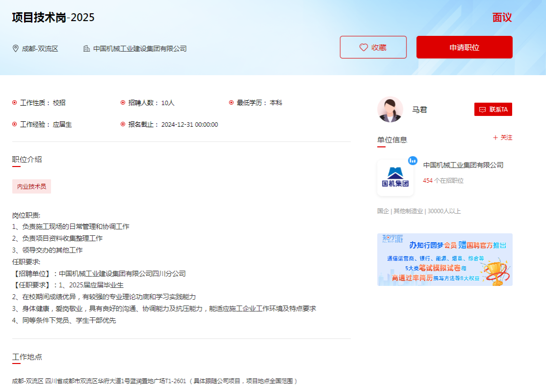Click the 单位信息 section heading

[392, 140]
